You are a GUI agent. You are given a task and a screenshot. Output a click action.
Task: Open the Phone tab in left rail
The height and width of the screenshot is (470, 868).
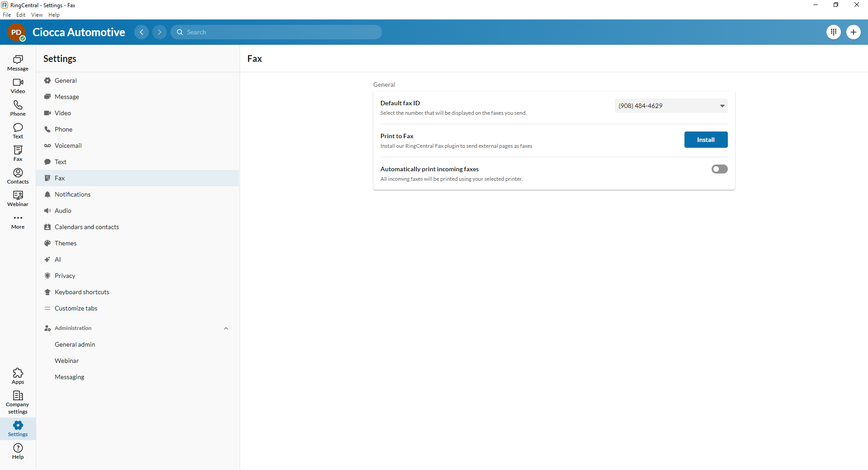(18, 108)
